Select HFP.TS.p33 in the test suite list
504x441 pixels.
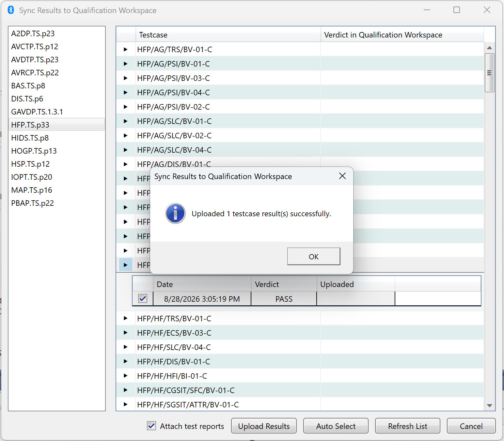[57, 125]
